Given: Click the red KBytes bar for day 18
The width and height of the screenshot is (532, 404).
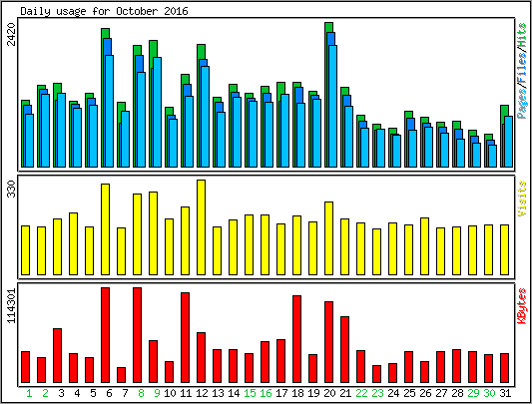Looking at the screenshot, I should (296, 339).
